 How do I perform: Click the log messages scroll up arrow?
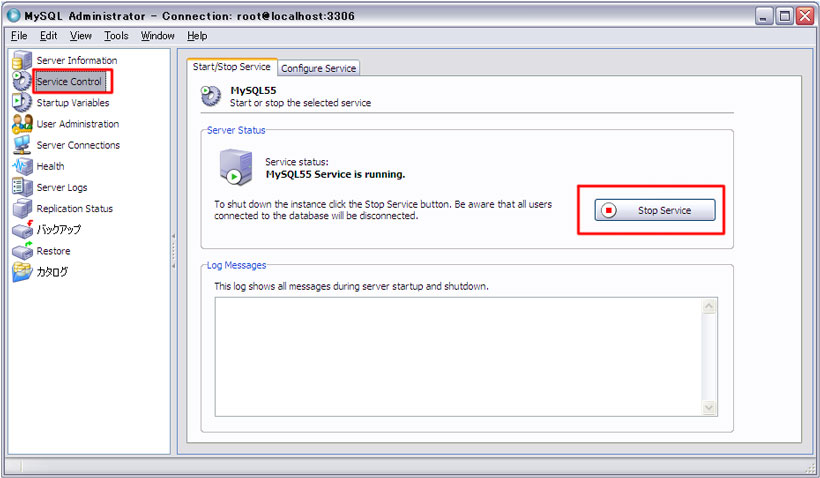pos(709,306)
